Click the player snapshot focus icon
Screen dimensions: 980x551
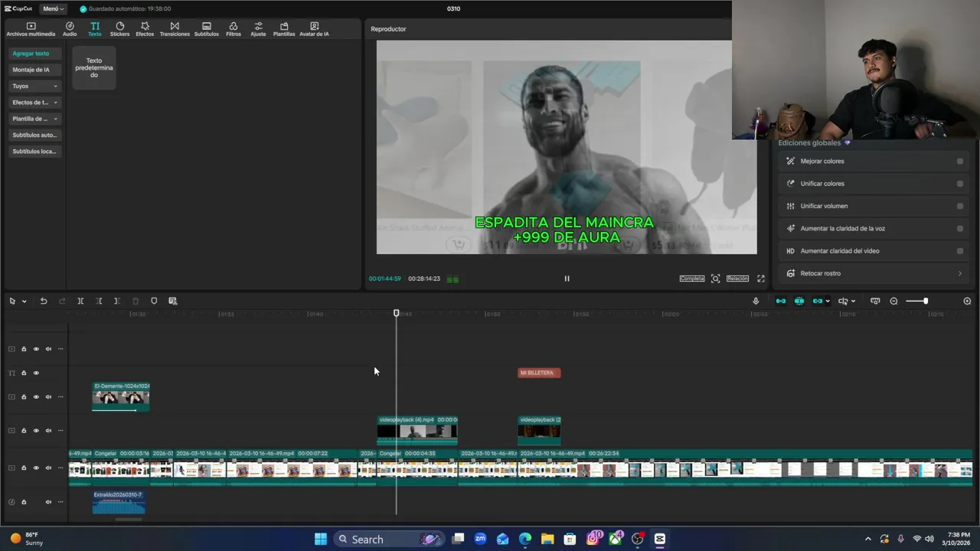715,279
